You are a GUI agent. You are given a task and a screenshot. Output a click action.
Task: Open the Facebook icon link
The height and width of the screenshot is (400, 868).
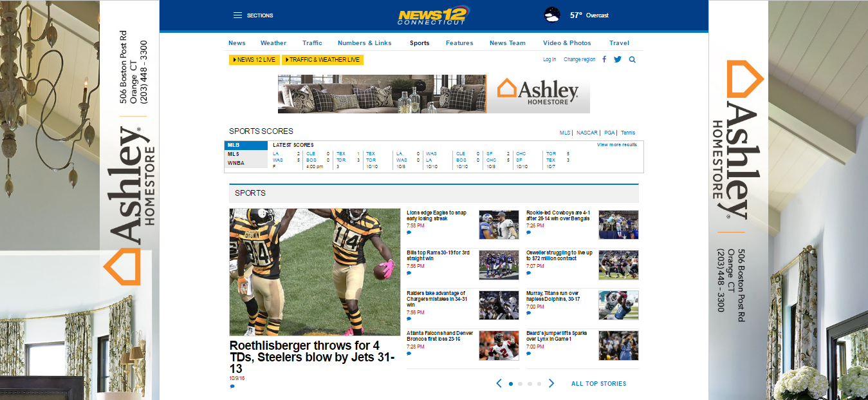click(x=604, y=59)
